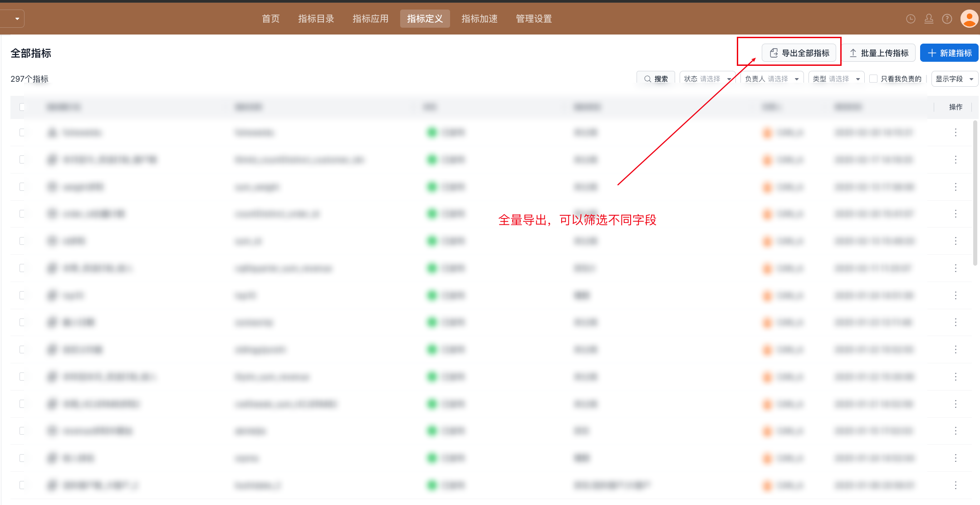Open the orange user avatar menu
Viewport: 980px width, 505px height.
[x=969, y=19]
